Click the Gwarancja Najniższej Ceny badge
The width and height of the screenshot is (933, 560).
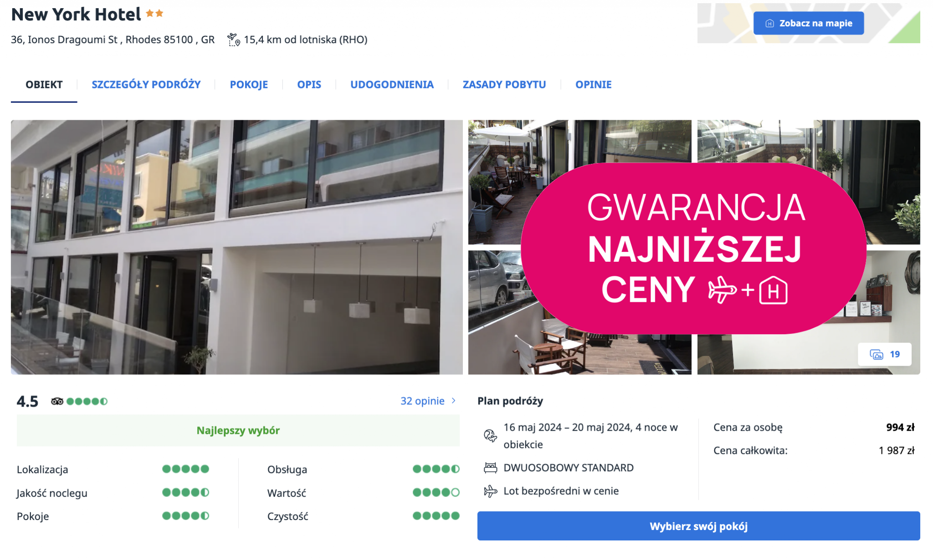(693, 249)
